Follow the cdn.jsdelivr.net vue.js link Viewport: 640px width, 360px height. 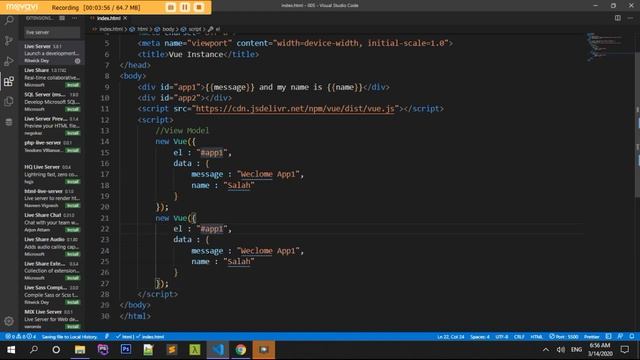295,109
